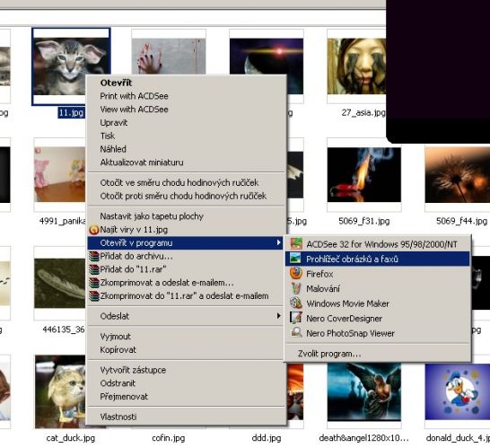Select the 27_asia.jpg thumbnail

[356, 66]
